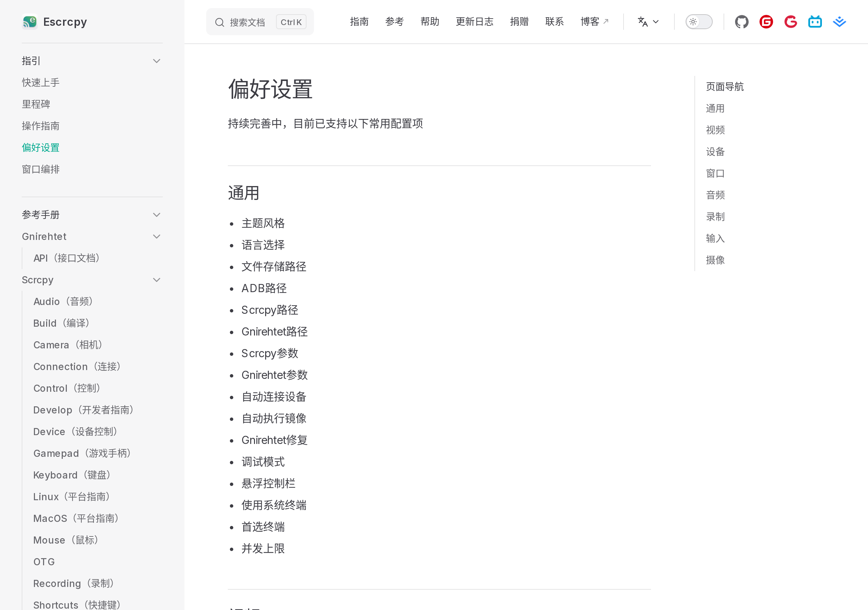Open the 指南 nav menu item
Screen dimensions: 868x610
[359, 22]
